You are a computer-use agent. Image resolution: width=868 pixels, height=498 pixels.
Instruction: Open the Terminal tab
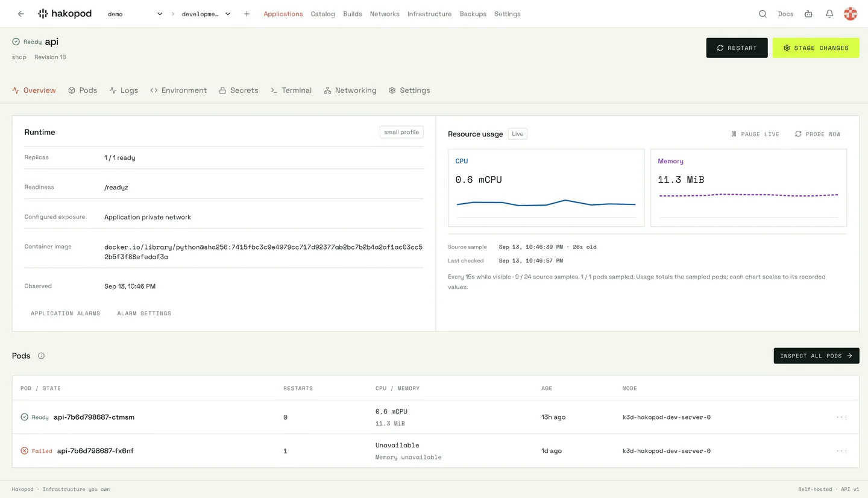tap(291, 90)
